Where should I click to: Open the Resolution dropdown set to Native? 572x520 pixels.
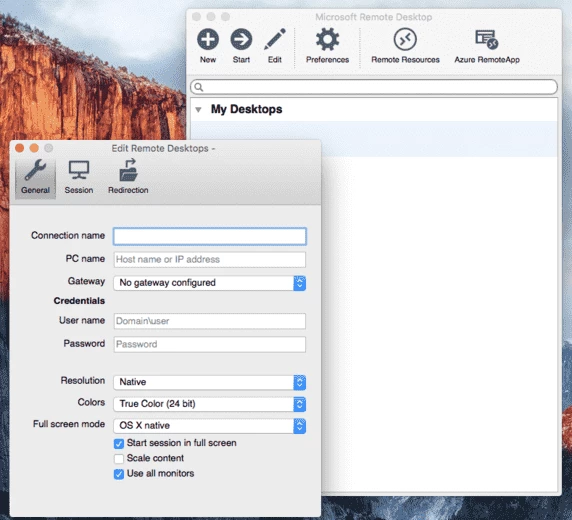(x=209, y=382)
